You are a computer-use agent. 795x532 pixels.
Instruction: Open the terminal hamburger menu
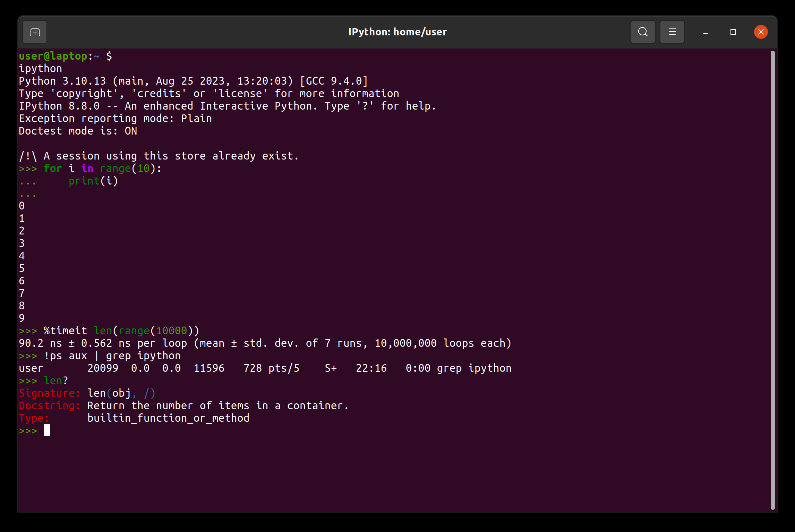(x=672, y=32)
